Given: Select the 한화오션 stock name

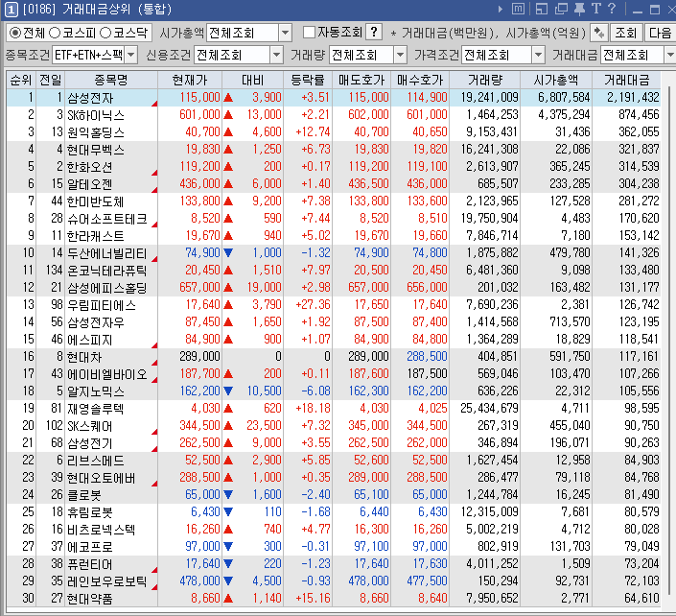Looking at the screenshot, I should click(x=90, y=167).
